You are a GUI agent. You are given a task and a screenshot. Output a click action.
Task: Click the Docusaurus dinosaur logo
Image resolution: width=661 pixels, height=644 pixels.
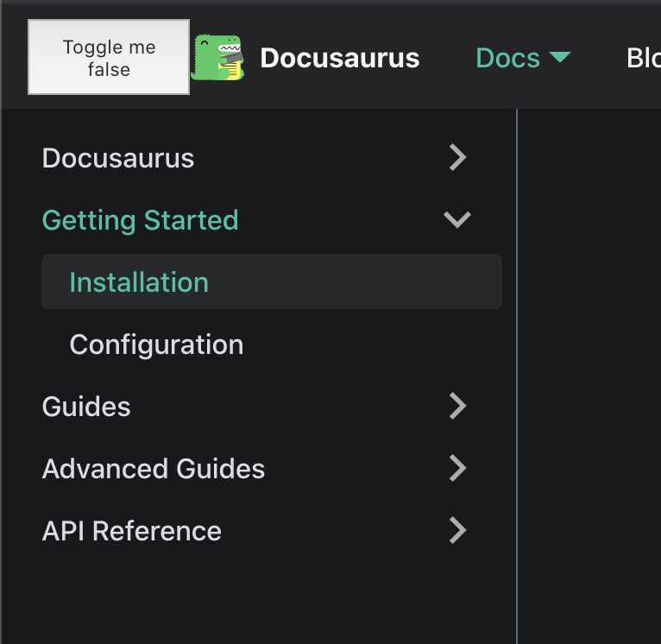click(218, 57)
